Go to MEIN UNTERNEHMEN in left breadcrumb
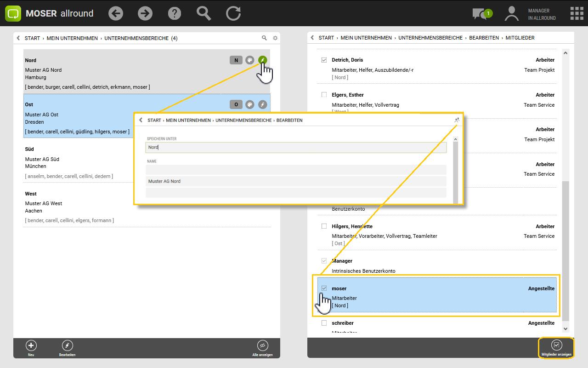This screenshot has height=368, width=588. click(72, 38)
